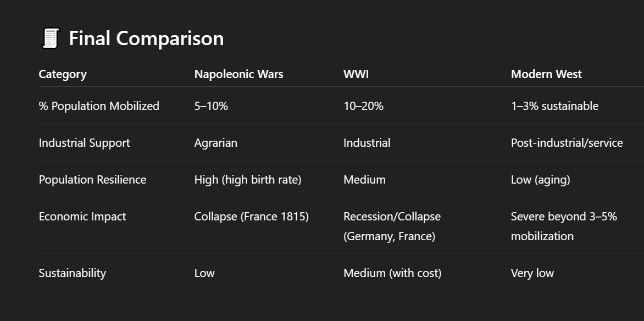This screenshot has height=321, width=644.
Task: Click the Medium (with cost) cell
Action: [x=392, y=273]
